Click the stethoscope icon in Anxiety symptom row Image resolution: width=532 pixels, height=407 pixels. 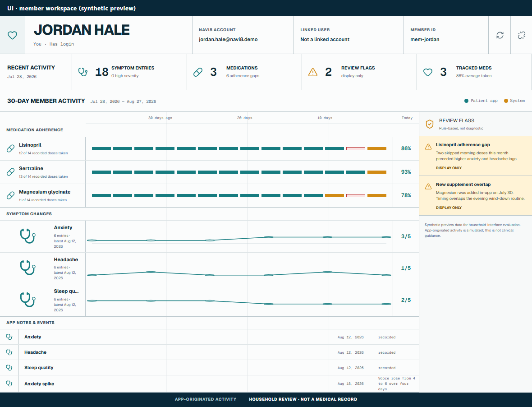tap(28, 236)
